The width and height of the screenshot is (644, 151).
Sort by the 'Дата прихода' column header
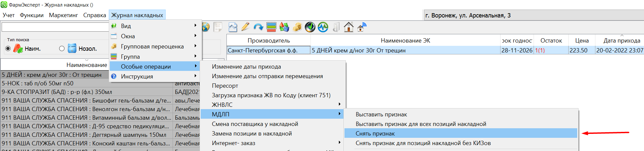pyautogui.click(x=622, y=41)
